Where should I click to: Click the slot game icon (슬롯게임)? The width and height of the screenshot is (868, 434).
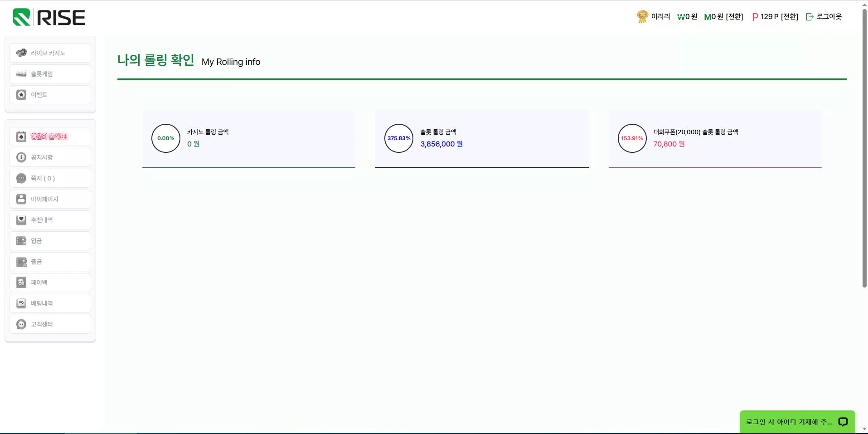(x=21, y=74)
